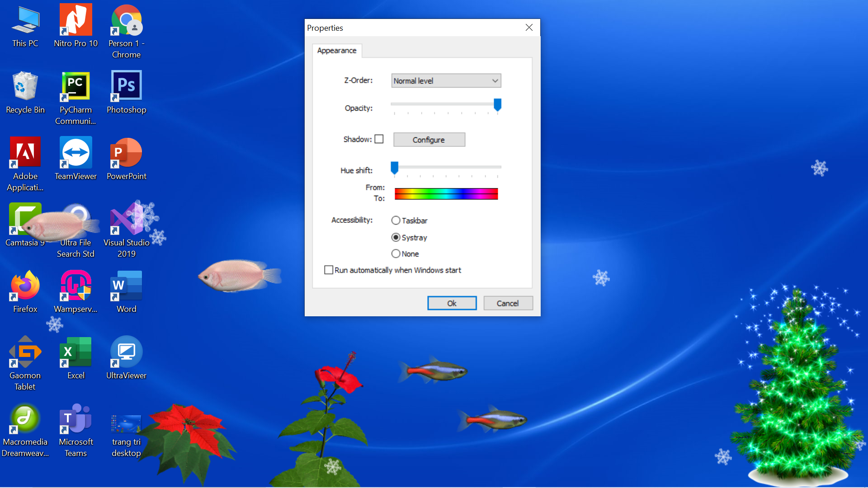The height and width of the screenshot is (488, 868).
Task: Click Cancel in Properties dialog
Action: pos(508,303)
